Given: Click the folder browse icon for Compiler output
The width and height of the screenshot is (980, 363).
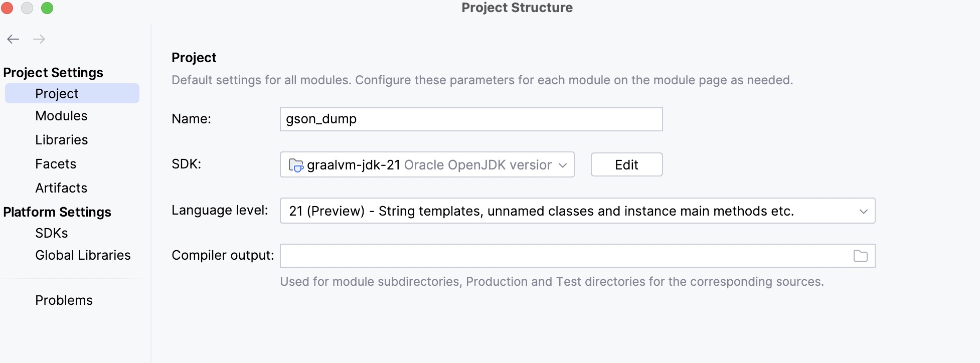Looking at the screenshot, I should (860, 256).
